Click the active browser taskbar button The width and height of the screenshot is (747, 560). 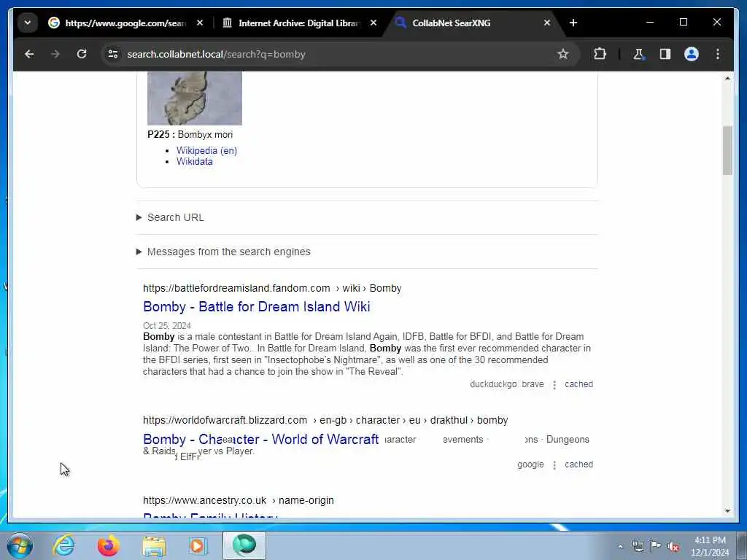tap(244, 545)
